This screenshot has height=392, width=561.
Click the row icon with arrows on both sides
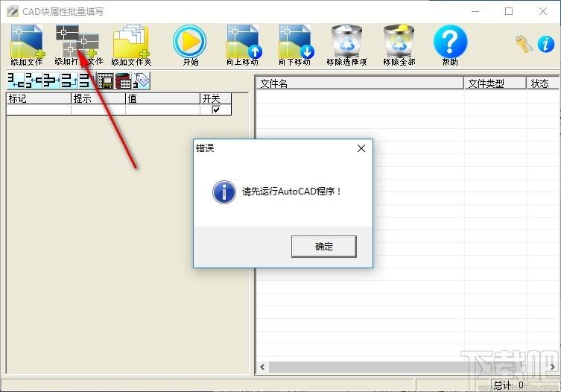pos(51,80)
